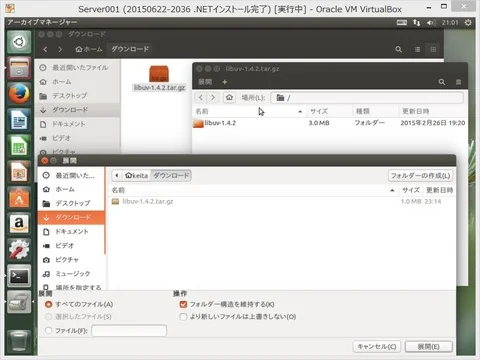The height and width of the screenshot is (360, 480).
Task: Close the 展開 dialog
Action: click(x=44, y=161)
